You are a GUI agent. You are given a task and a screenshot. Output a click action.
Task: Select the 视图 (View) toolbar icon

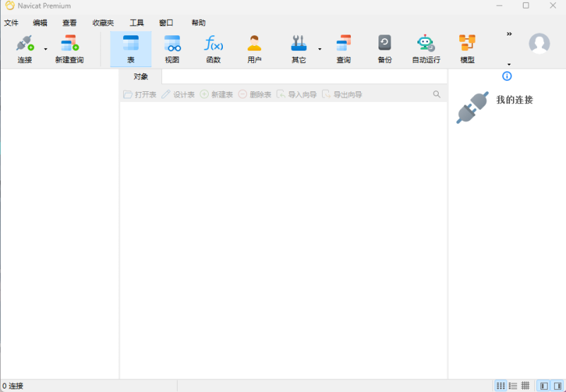172,48
